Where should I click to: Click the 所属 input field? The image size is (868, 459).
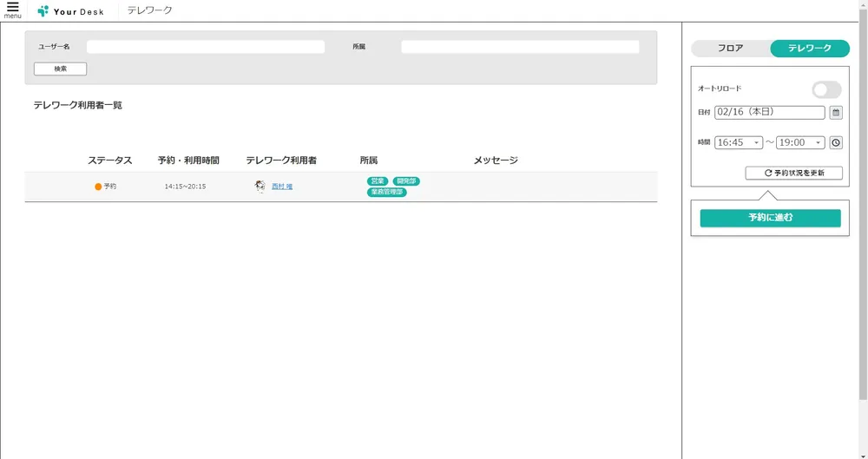click(520, 47)
